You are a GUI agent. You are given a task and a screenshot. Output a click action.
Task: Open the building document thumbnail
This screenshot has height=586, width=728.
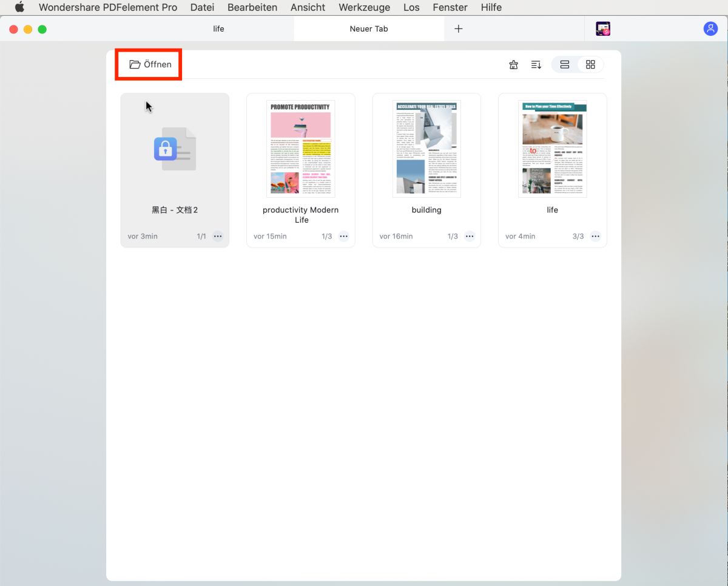point(426,148)
